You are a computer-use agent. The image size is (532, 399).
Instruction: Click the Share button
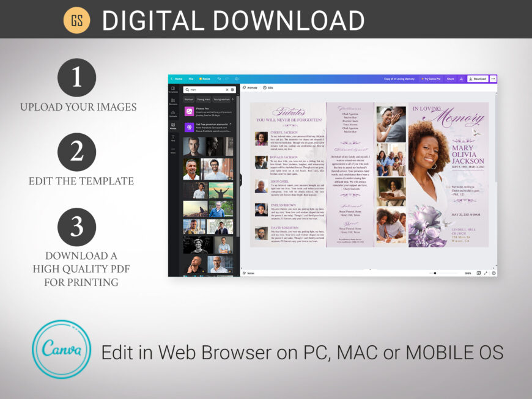(x=450, y=79)
